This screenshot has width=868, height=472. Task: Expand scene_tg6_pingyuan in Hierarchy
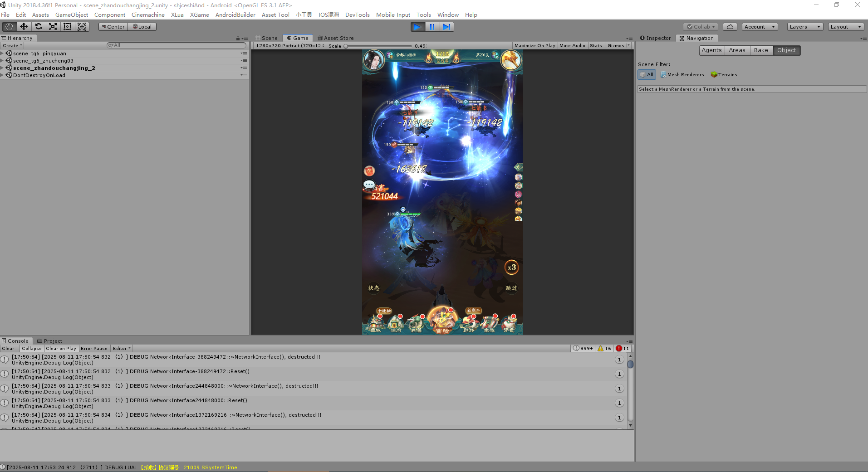tap(2, 54)
